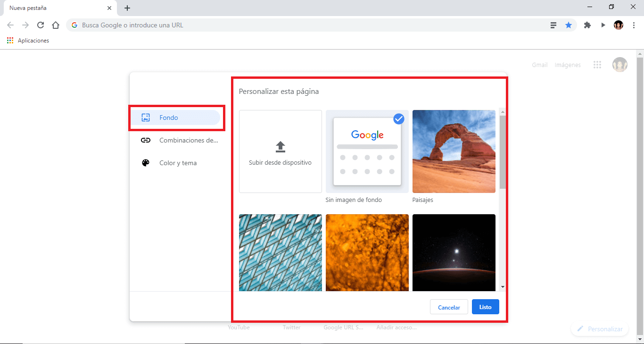Viewport: 644px width, 344px height.
Task: Go to the home page icon
Action: [x=56, y=25]
